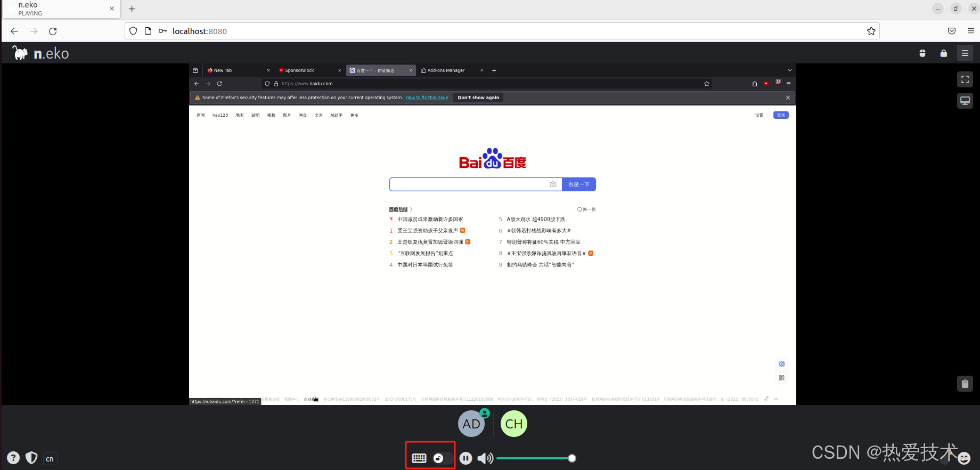The height and width of the screenshot is (470, 980).
Task: Adjust the green volume slider
Action: (536, 458)
